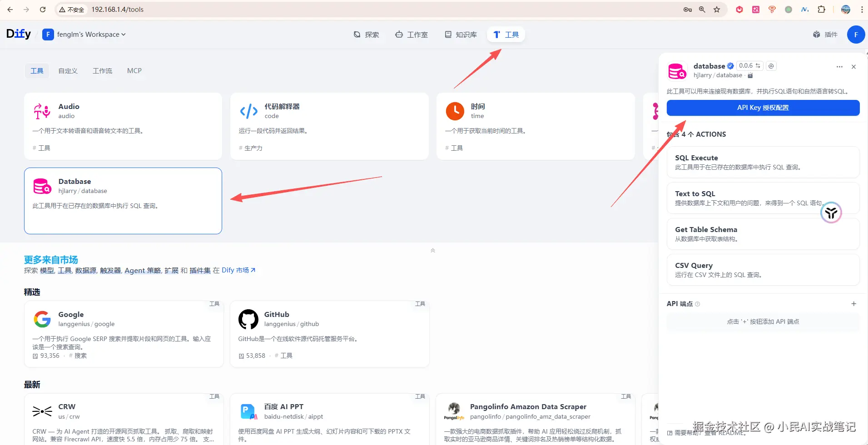Open the three-dot more options for database plugin

[x=839, y=67]
